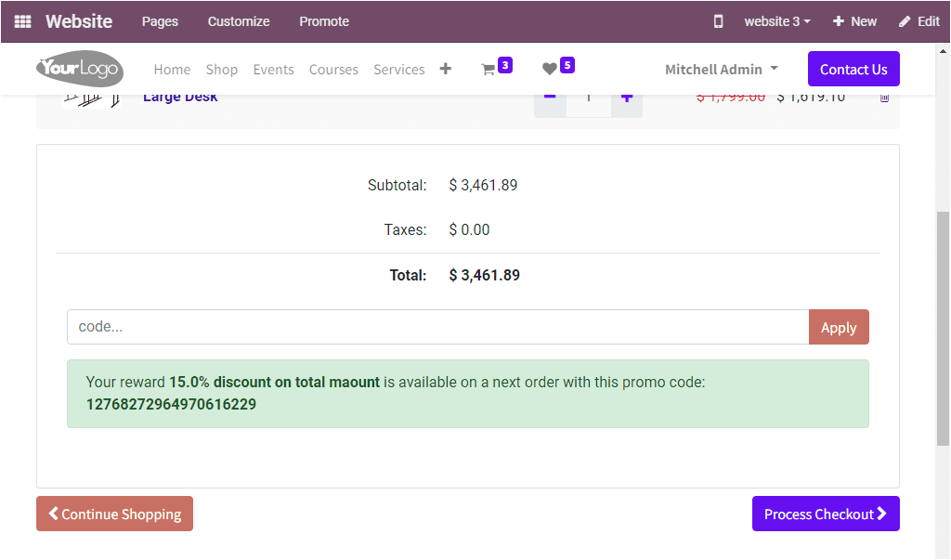Open the apps grid menu

pyautogui.click(x=20, y=20)
